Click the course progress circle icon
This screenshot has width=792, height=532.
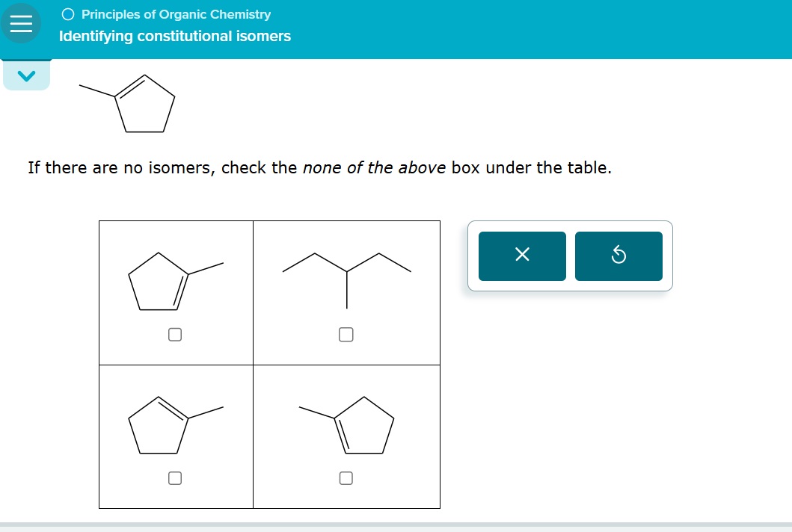tap(67, 13)
